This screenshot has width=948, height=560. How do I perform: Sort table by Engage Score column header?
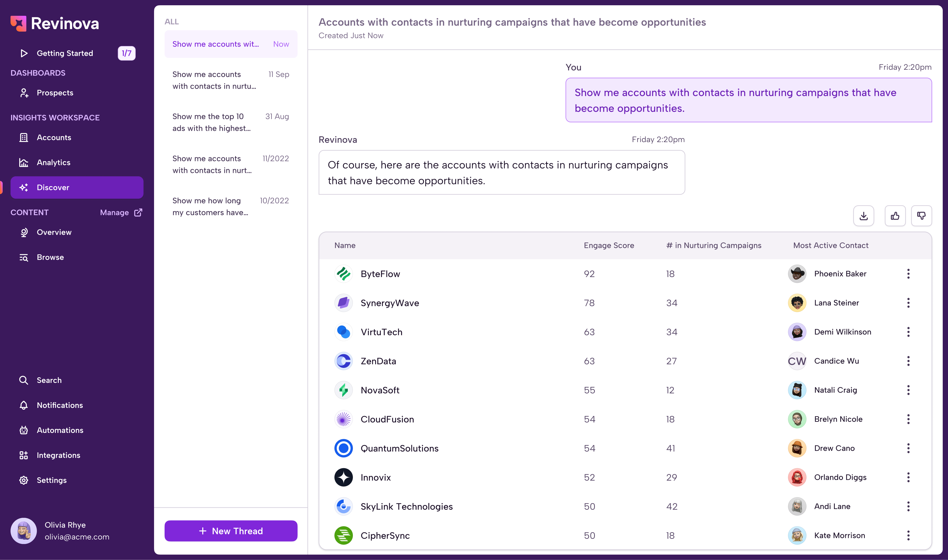609,245
